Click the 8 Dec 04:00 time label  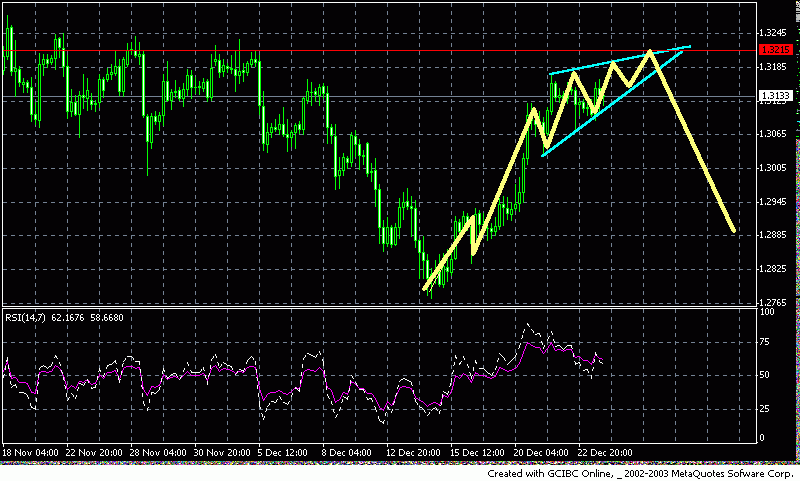(346, 452)
